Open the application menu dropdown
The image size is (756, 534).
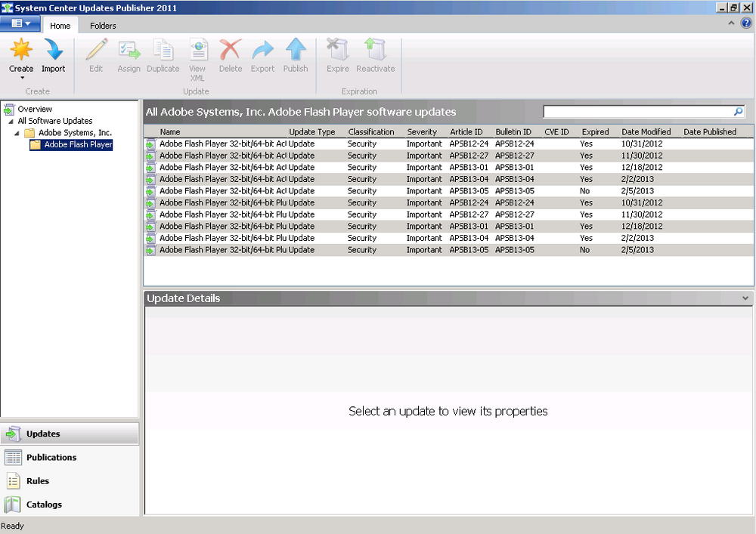click(20, 23)
